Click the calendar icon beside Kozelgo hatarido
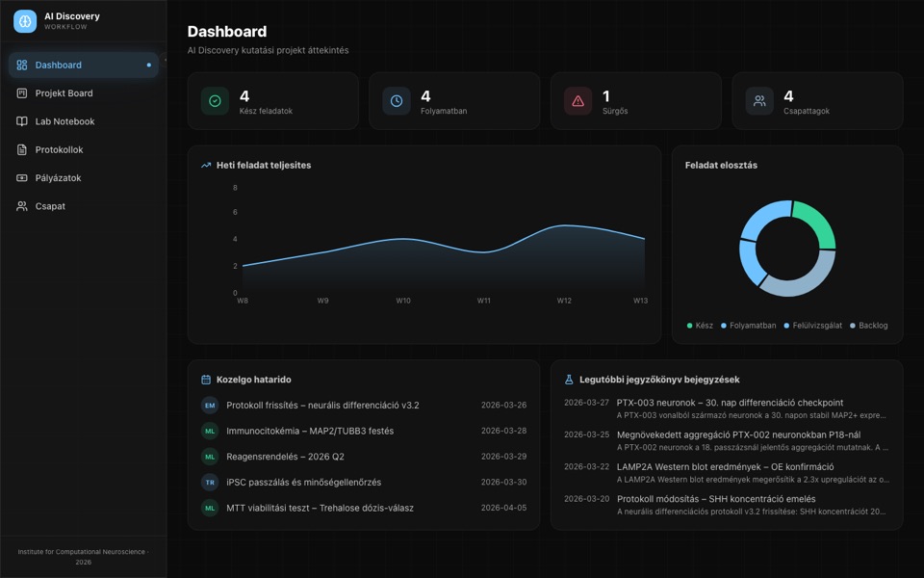Viewport: 924px width, 578px height. click(206, 380)
